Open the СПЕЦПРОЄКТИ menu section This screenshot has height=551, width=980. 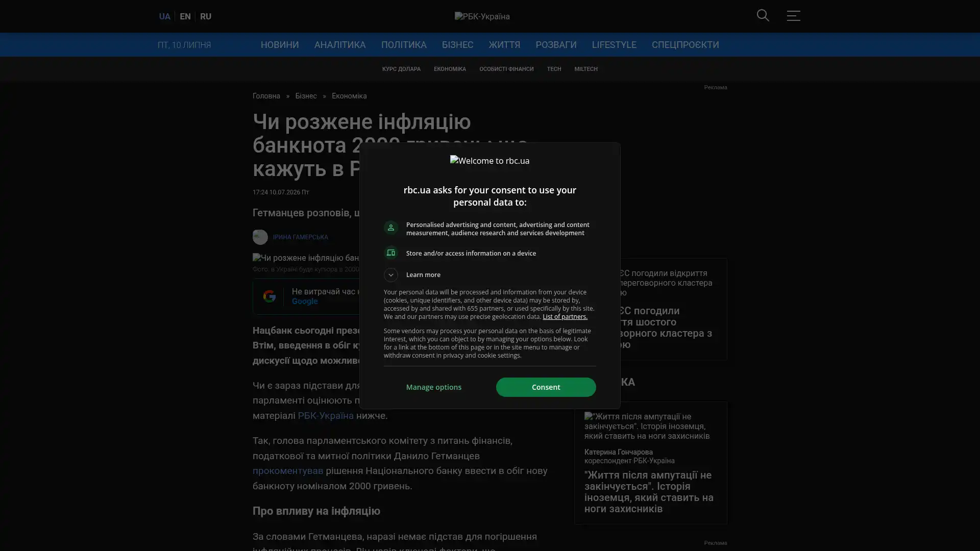pos(685,45)
